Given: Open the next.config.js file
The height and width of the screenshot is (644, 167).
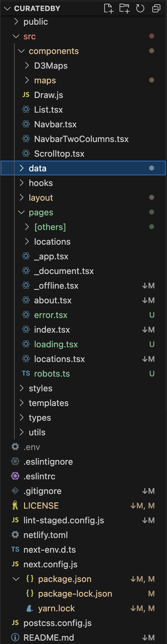Looking at the screenshot, I should [83, 564].
